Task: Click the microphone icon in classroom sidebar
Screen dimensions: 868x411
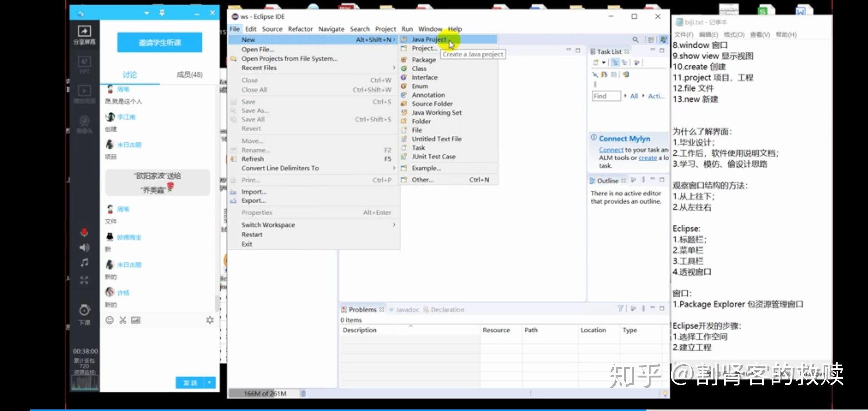Action: (x=84, y=233)
